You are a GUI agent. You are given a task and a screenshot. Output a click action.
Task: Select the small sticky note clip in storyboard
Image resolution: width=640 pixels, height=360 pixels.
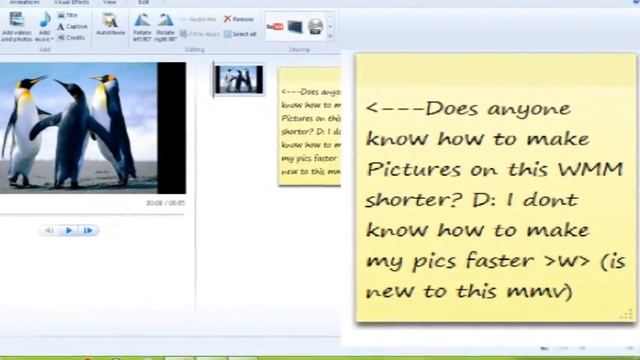click(309, 127)
